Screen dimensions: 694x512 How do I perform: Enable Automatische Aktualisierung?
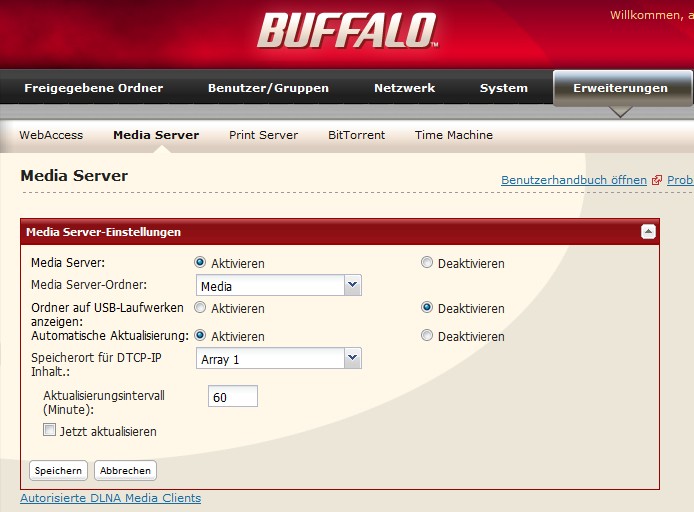click(x=200, y=335)
